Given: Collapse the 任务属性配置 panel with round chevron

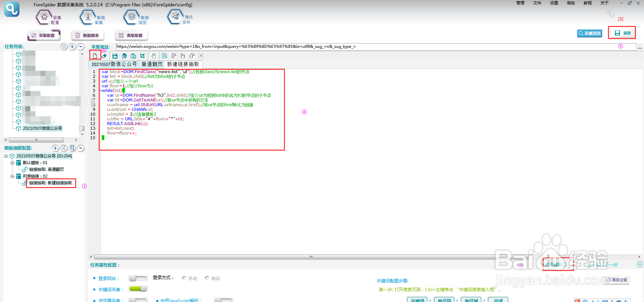Looking at the screenshot, I should (x=640, y=265).
